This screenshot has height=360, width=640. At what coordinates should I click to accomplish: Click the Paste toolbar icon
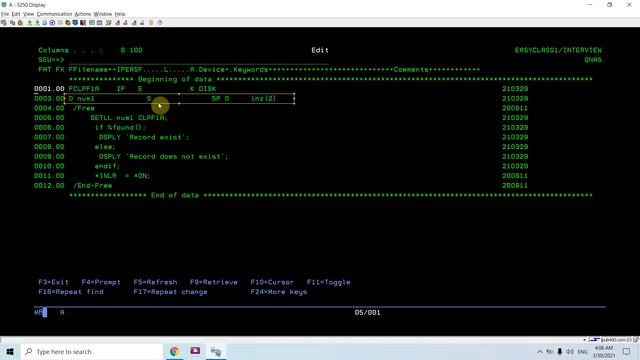point(20,22)
